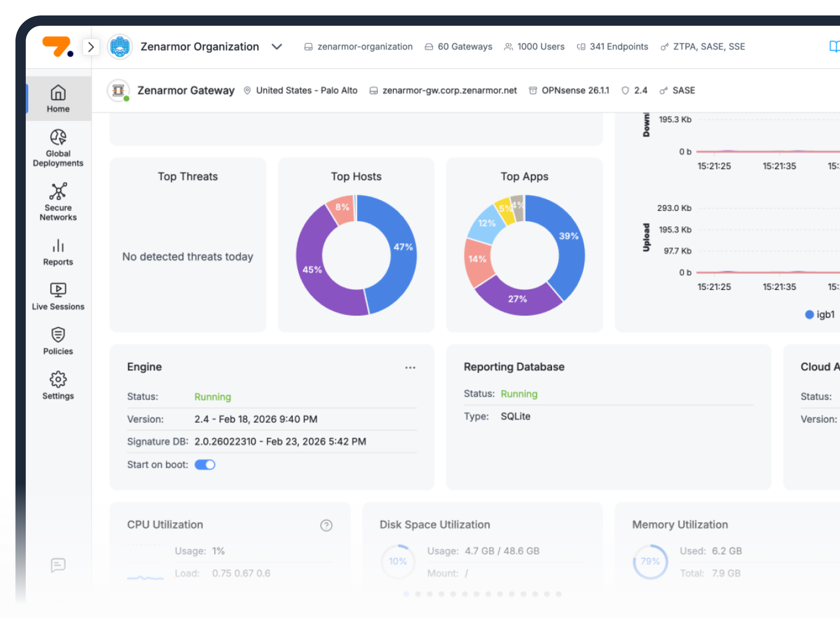Open Settings from the sidebar
840x618 pixels.
click(x=58, y=386)
